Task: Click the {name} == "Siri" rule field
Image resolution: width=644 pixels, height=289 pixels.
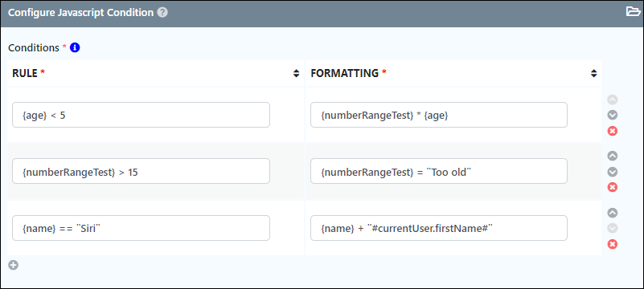Action: click(141, 228)
